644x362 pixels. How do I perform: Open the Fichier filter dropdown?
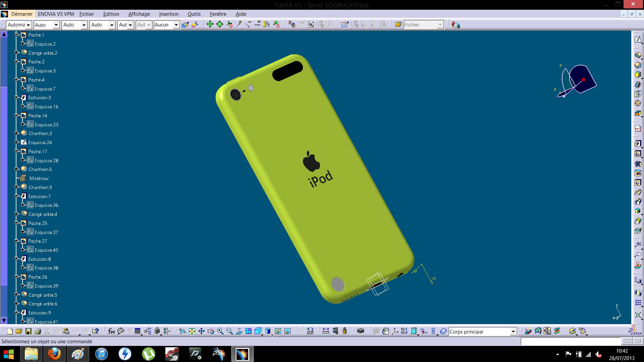[440, 25]
